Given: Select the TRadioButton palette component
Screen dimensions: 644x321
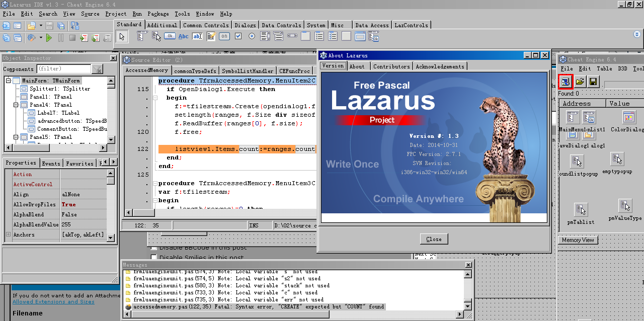Looking at the screenshot, I should point(252,36).
